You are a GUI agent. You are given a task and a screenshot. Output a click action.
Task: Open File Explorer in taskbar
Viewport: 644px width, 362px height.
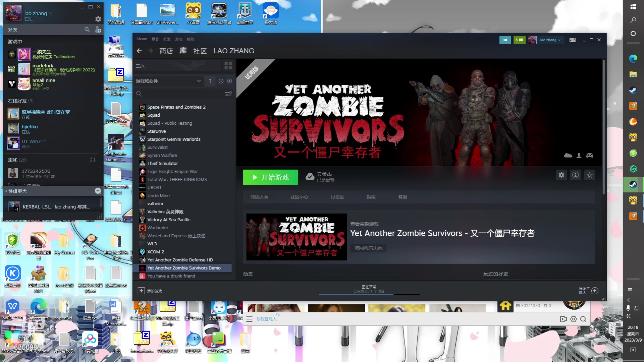[633, 74]
